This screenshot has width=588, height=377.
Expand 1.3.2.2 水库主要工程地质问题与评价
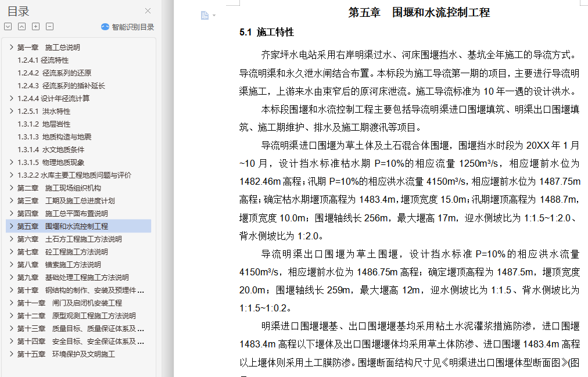tap(11, 175)
